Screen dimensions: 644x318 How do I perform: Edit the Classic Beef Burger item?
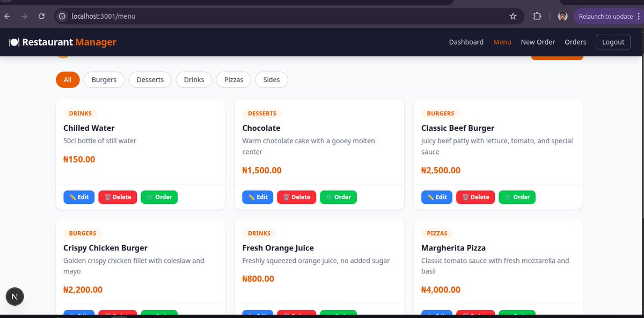[437, 197]
